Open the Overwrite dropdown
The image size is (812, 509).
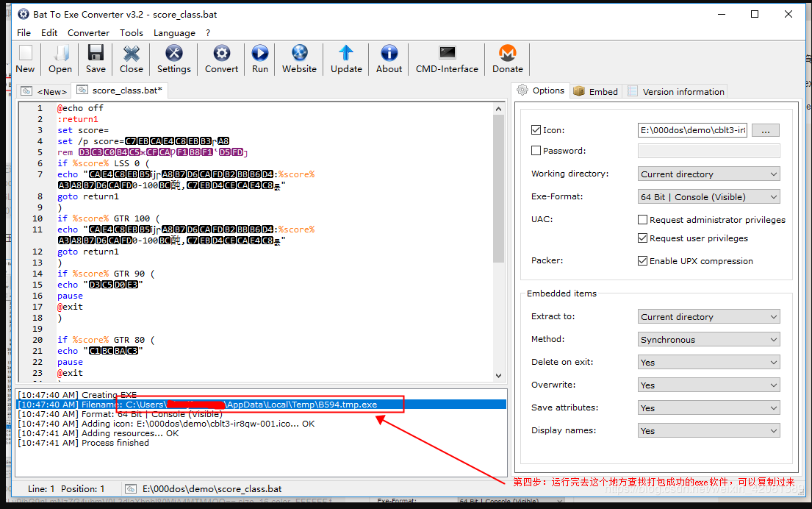coord(709,385)
